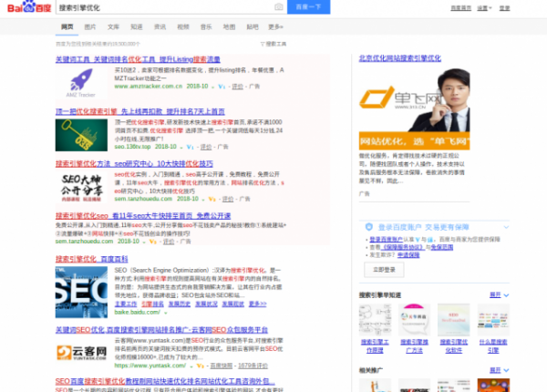Open the 更多>> baike sub-link
The width and height of the screenshot is (547, 392).
[257, 304]
